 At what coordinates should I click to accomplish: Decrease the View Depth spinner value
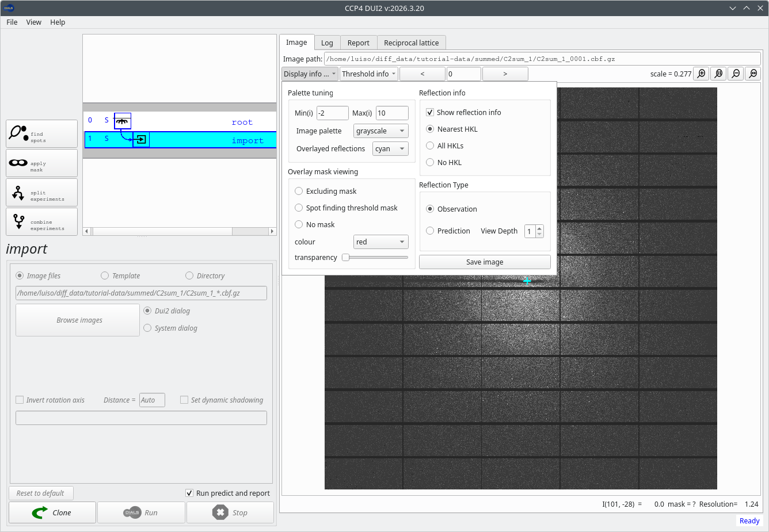click(x=539, y=234)
